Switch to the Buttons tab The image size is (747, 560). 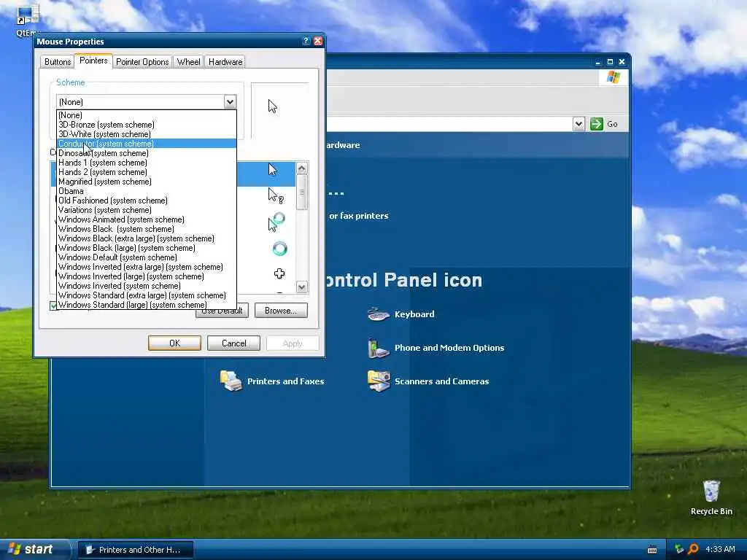pyautogui.click(x=57, y=62)
